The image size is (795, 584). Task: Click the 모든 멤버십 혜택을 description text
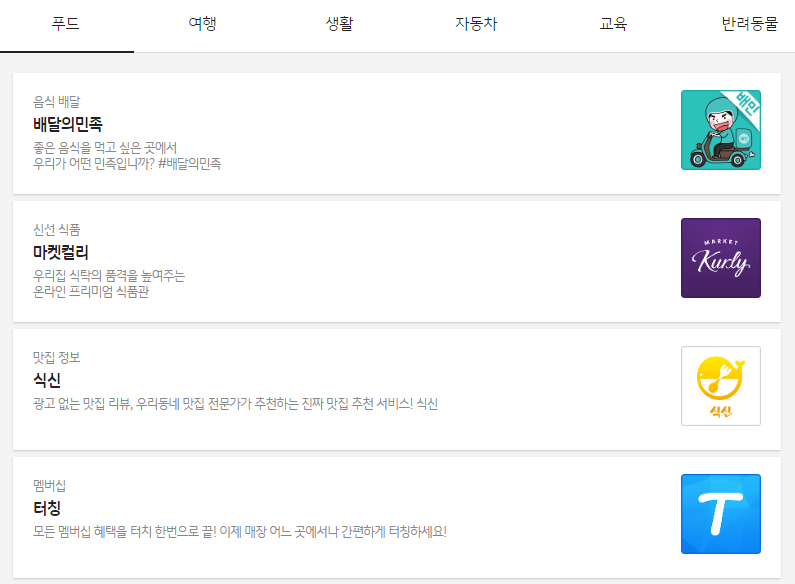240,532
